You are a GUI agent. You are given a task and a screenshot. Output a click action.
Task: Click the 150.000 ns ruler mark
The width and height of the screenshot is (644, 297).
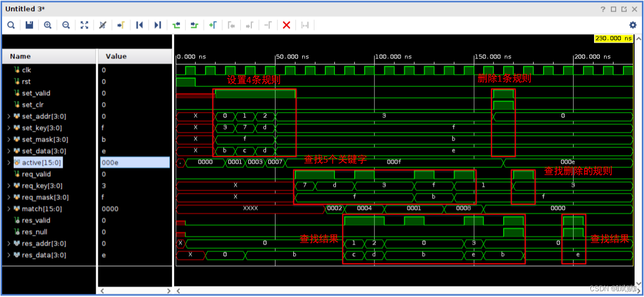[493, 56]
